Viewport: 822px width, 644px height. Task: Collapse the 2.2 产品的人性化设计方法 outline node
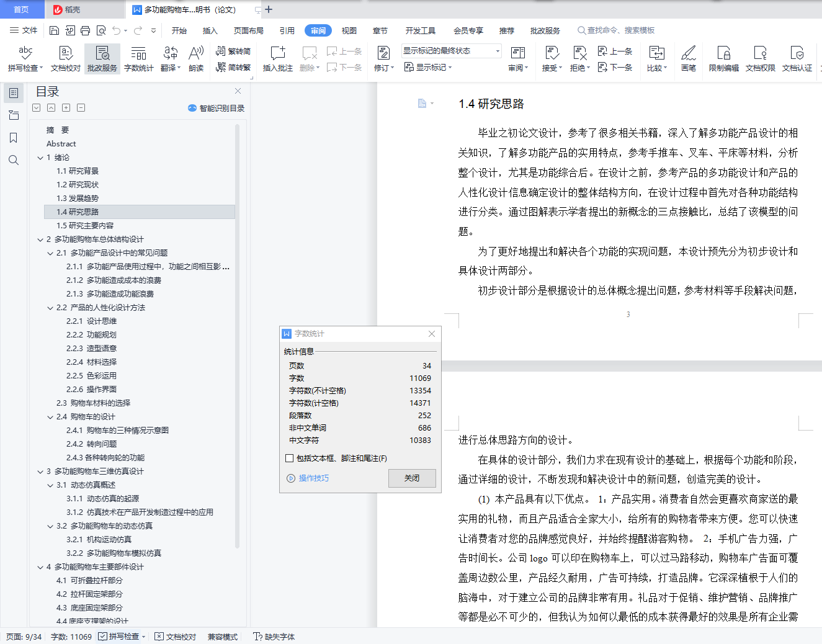(50, 308)
